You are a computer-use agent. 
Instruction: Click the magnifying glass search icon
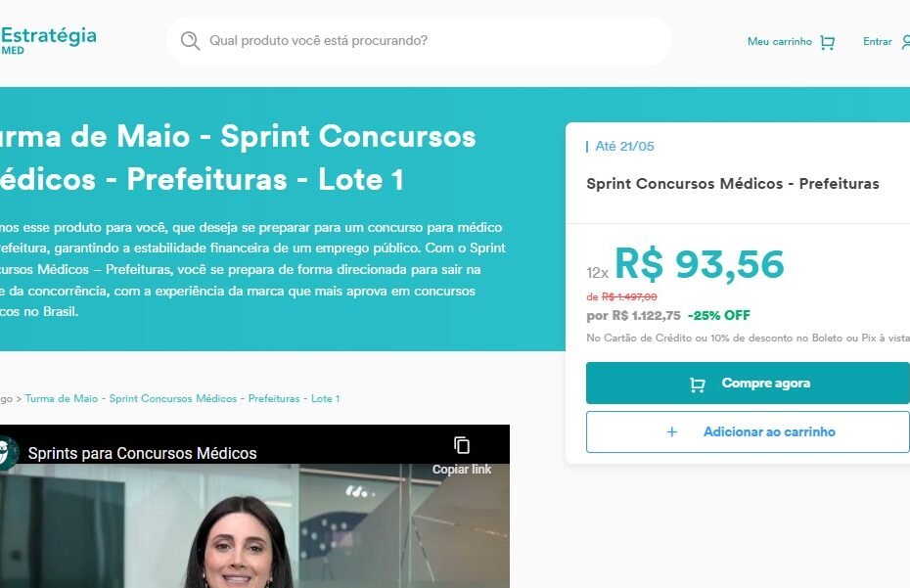tap(190, 41)
